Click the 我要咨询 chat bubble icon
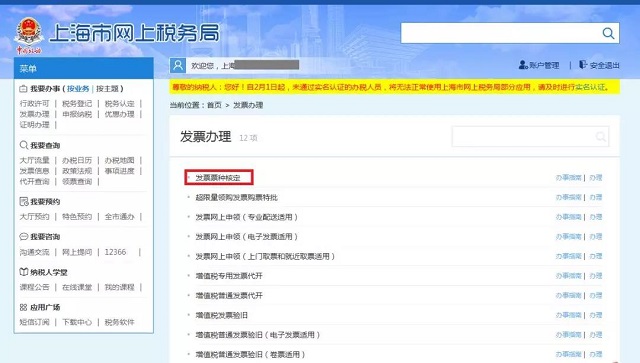 click(x=24, y=236)
